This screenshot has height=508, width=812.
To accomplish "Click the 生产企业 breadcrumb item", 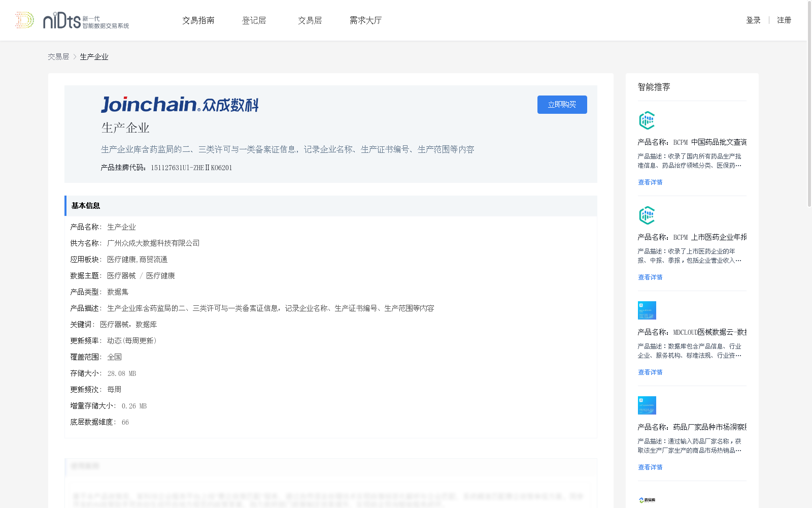I will coord(94,57).
